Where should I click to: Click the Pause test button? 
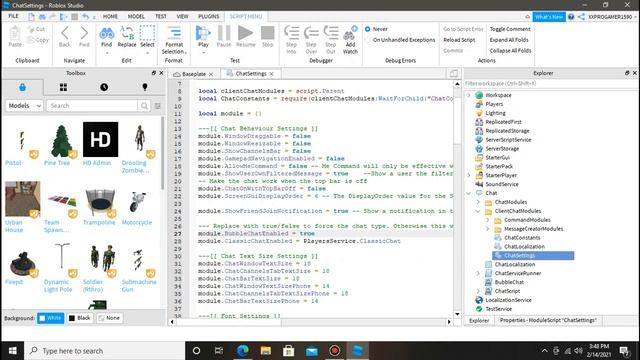pyautogui.click(x=224, y=33)
